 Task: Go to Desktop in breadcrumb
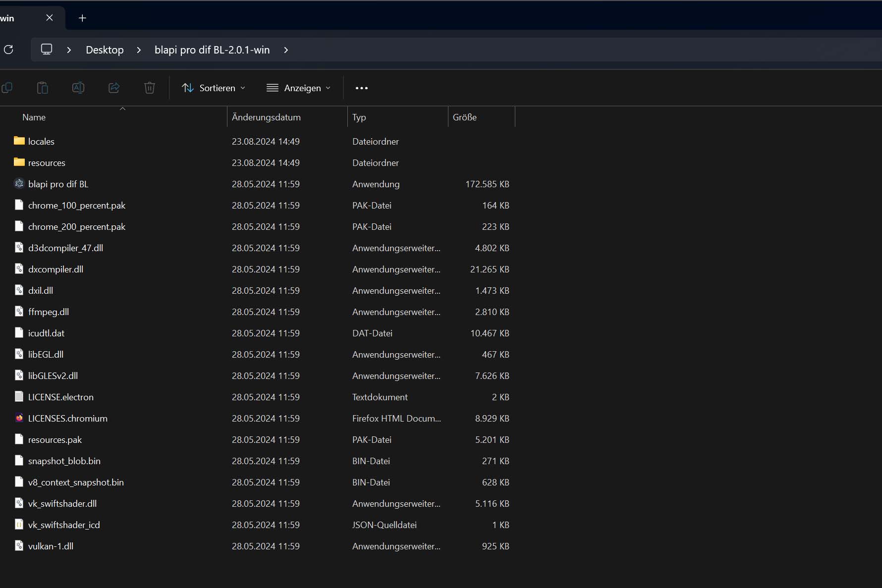point(105,50)
